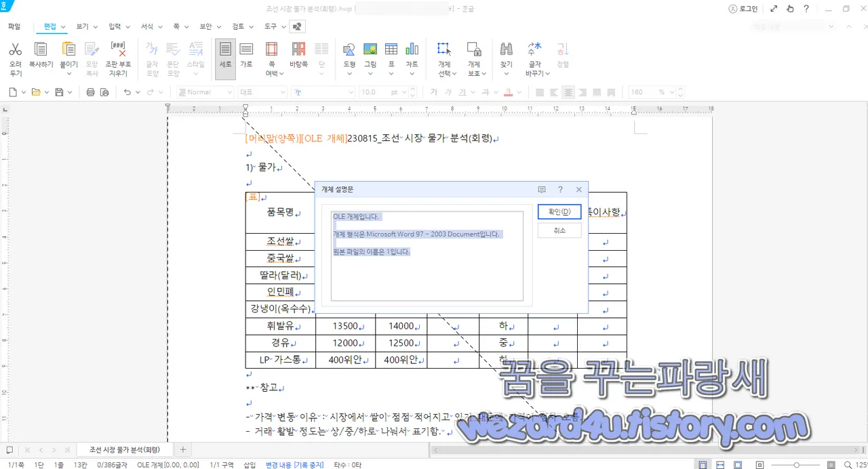The height and width of the screenshot is (469, 868).
Task: Activate the 개체 선택 object select tool
Action: pyautogui.click(x=444, y=49)
